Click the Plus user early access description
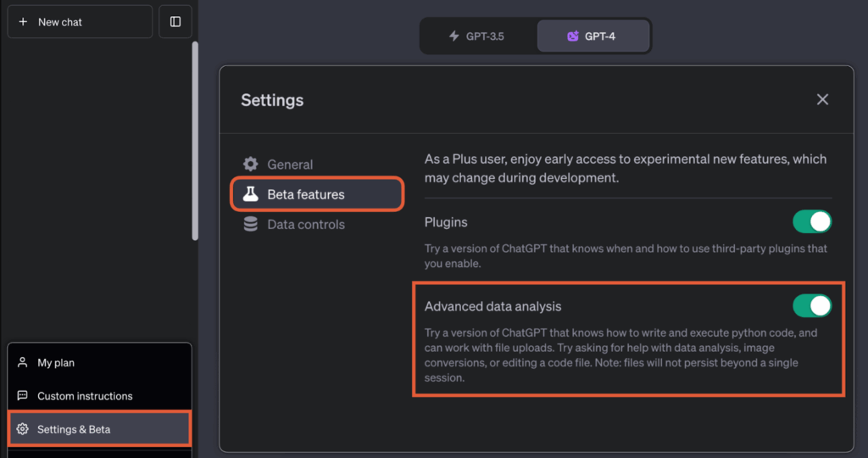 [626, 169]
